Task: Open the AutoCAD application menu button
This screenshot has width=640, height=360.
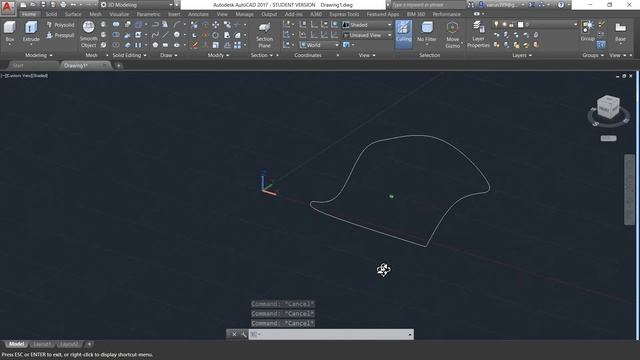Action: pos(8,7)
